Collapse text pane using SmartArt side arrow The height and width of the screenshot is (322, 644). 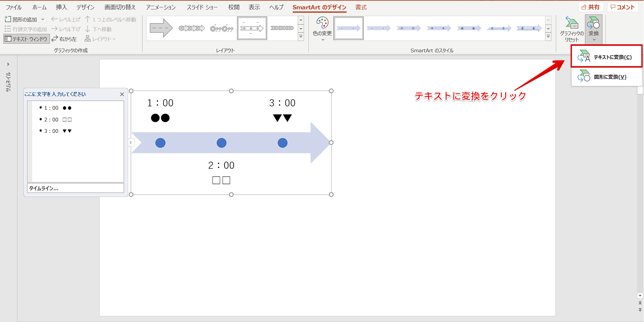(x=131, y=143)
